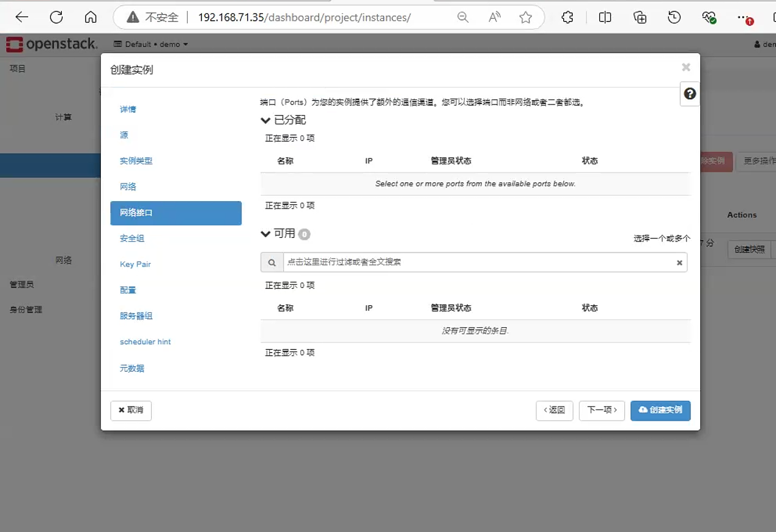Click the help question mark icon
The image size is (776, 532).
pos(690,94)
